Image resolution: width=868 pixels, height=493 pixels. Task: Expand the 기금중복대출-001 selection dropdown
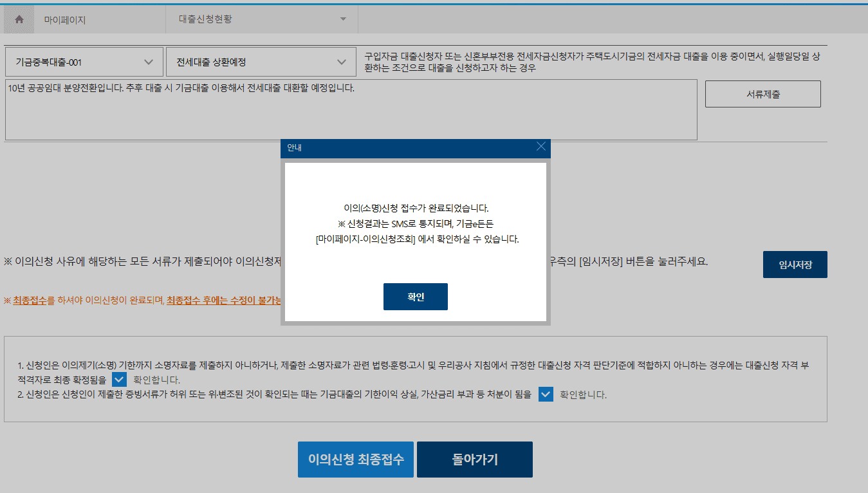point(84,61)
